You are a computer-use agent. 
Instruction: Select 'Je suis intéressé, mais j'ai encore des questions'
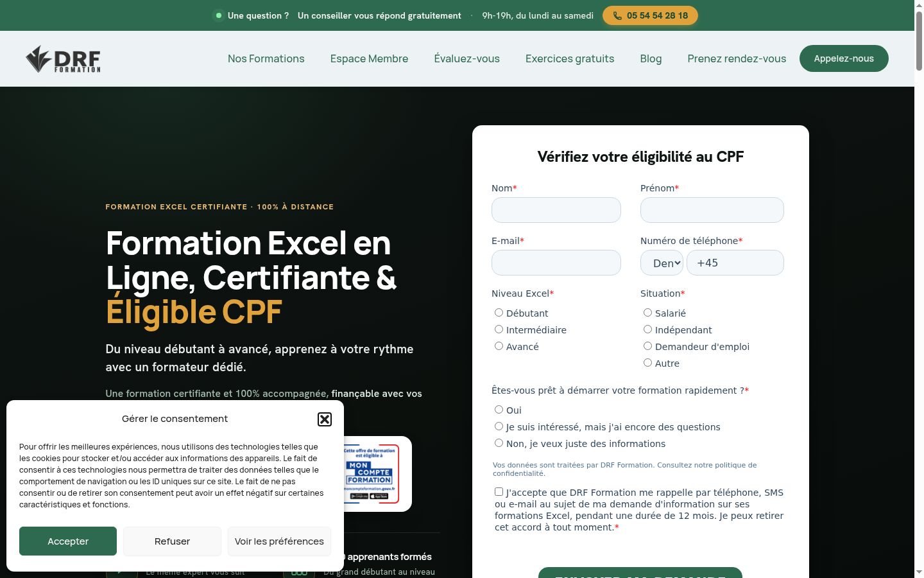pos(499,426)
